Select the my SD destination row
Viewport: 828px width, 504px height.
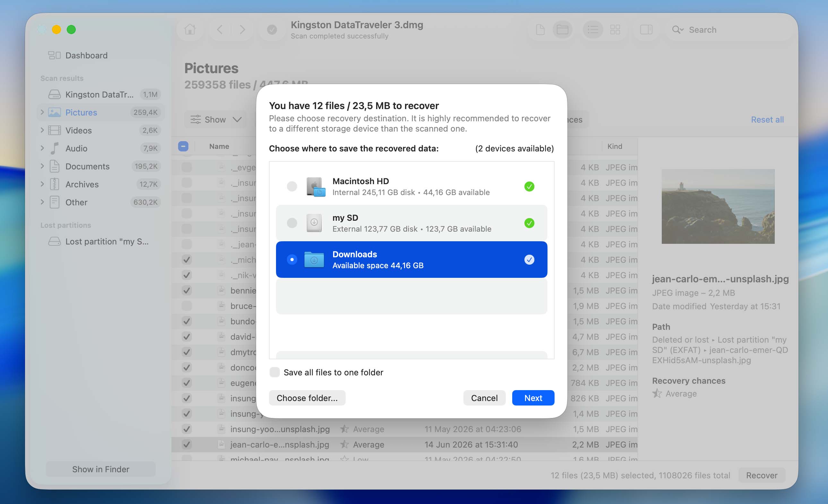[411, 223]
